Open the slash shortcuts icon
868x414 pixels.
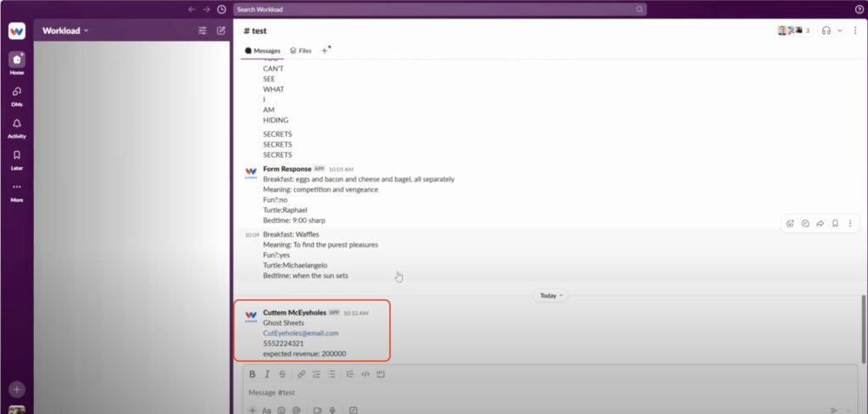click(353, 410)
